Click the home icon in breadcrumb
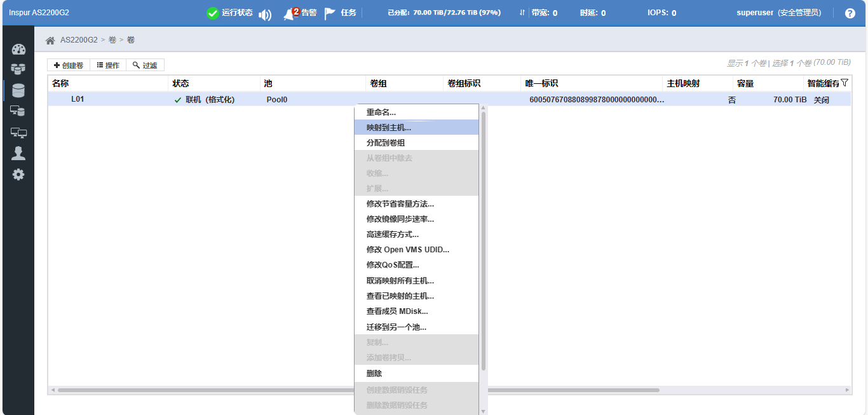868x415 pixels. click(50, 40)
